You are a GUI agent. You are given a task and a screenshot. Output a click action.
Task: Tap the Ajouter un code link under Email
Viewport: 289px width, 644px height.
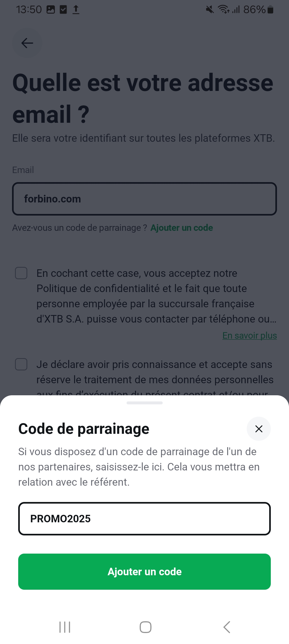181,228
